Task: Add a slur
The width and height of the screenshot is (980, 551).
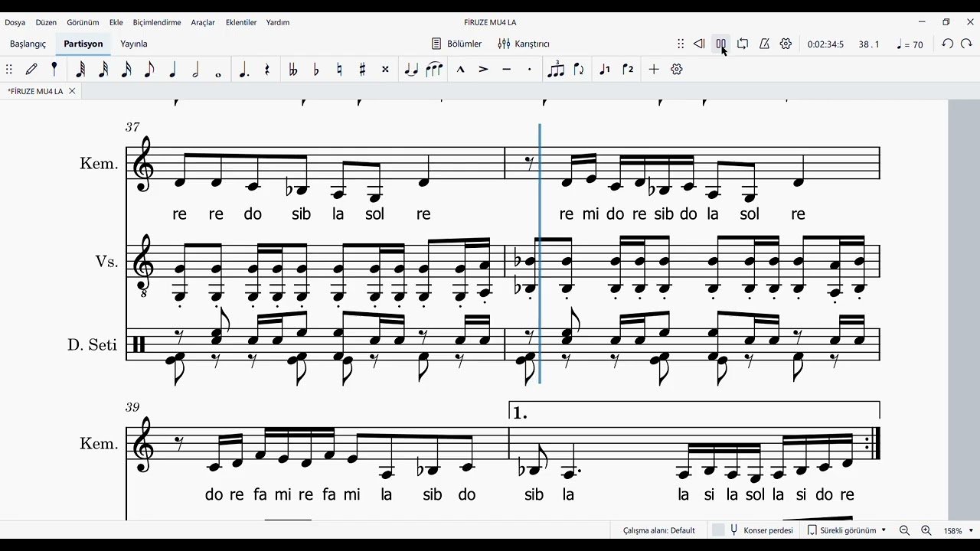Action: point(434,69)
